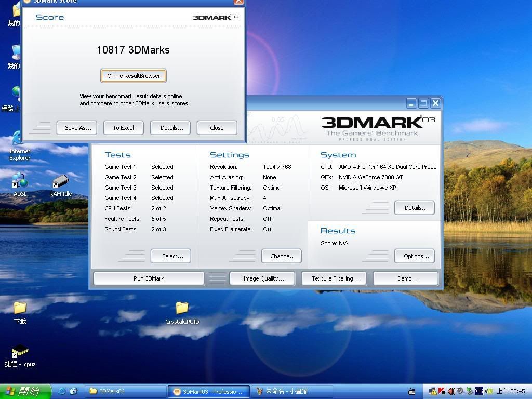Launch the cpuz shortcut on desktop
Image resolution: width=532 pixels, height=399 pixels.
click(x=20, y=356)
